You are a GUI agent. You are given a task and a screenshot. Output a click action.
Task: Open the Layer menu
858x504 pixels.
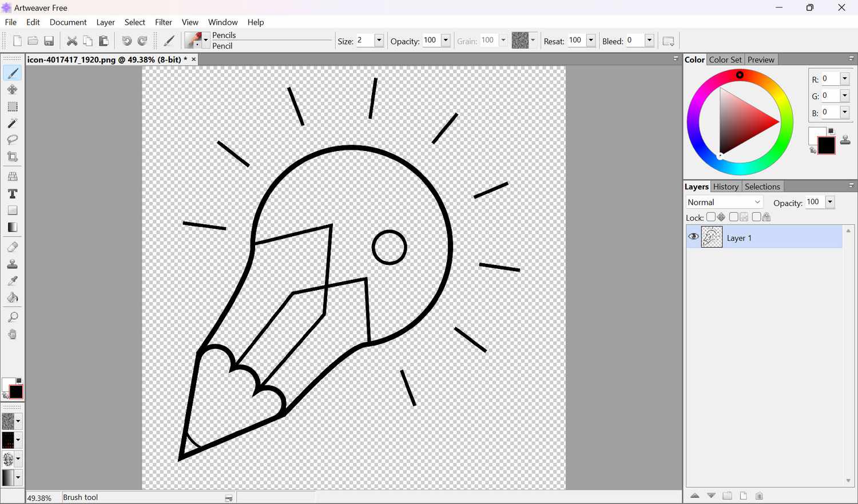pyautogui.click(x=105, y=22)
